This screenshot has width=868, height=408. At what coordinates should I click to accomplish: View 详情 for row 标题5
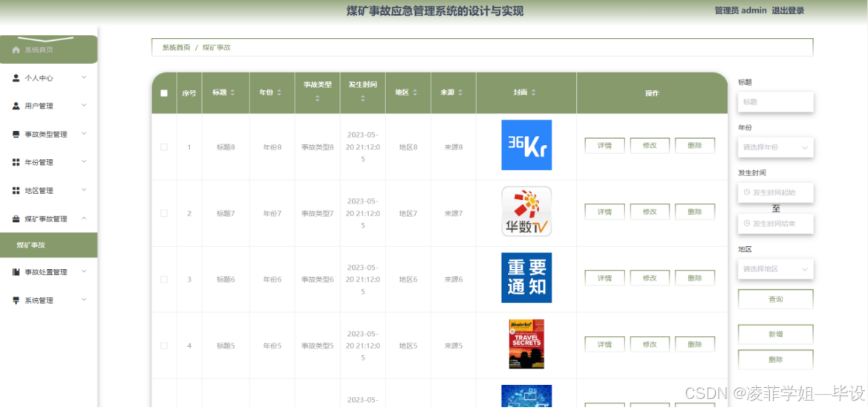pos(604,344)
